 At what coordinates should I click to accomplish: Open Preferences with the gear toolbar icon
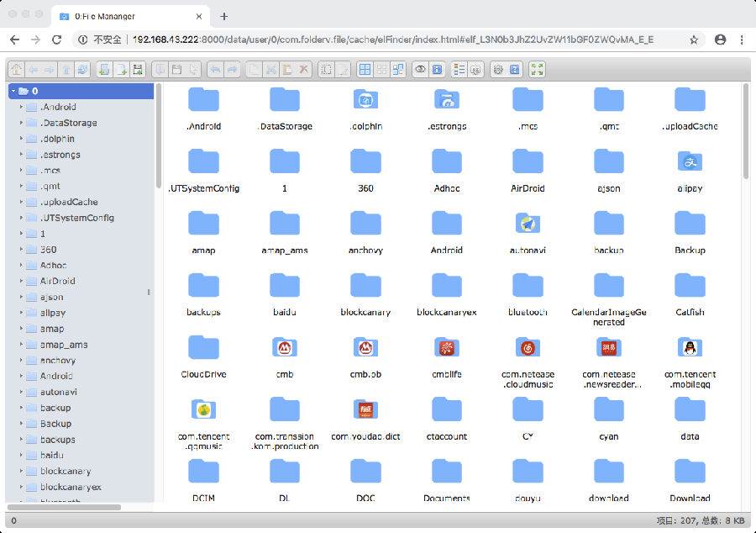[x=498, y=70]
